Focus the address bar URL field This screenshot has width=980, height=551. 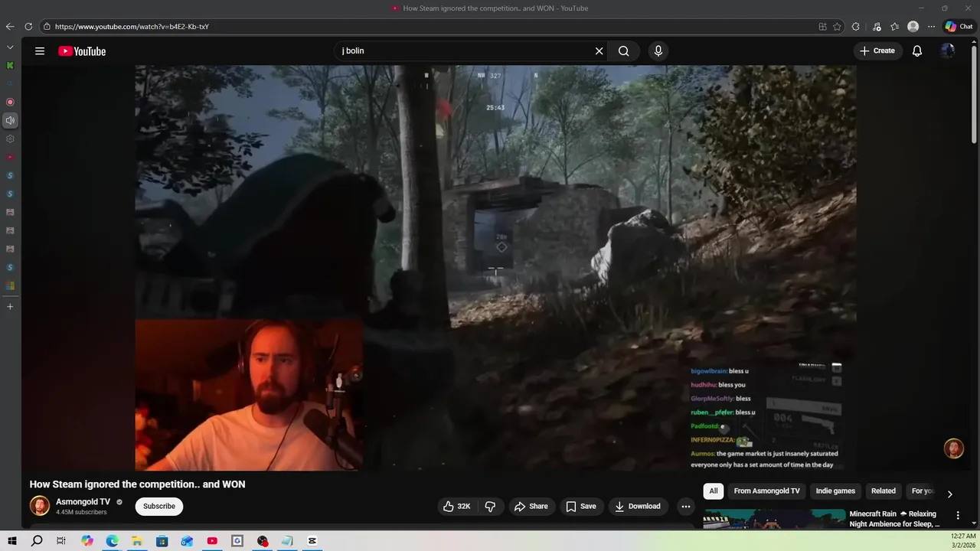tap(429, 26)
